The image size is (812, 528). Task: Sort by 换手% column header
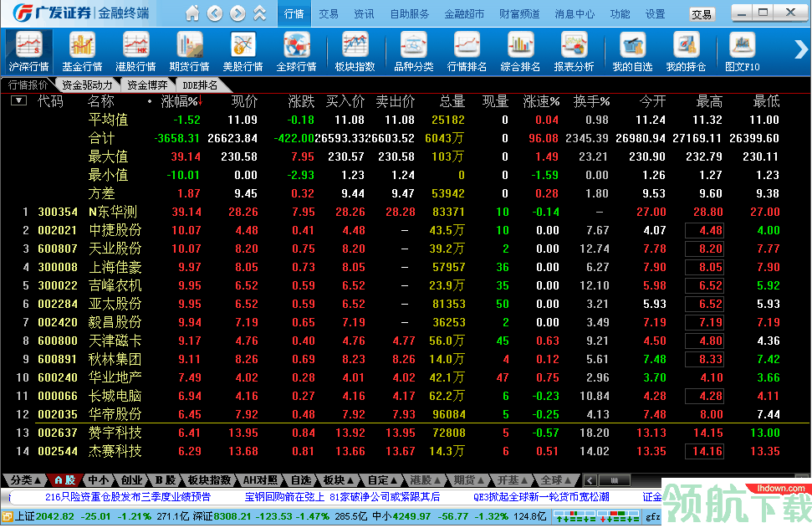tap(591, 101)
